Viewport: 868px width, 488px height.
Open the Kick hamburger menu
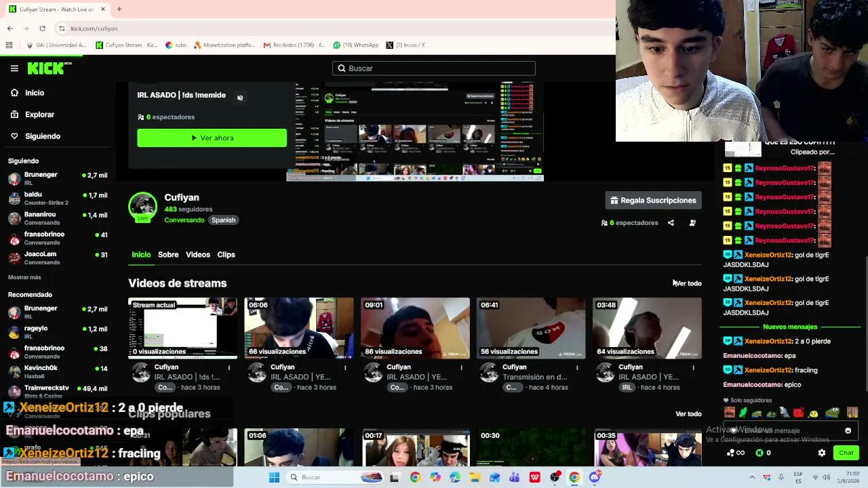14,68
